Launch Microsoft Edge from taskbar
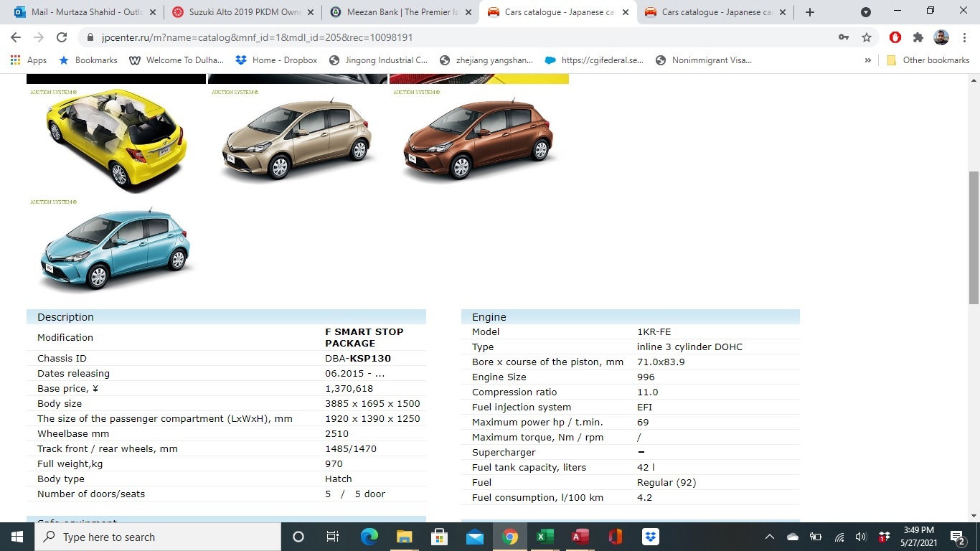Screen dimensions: 980x551 [x=369, y=537]
